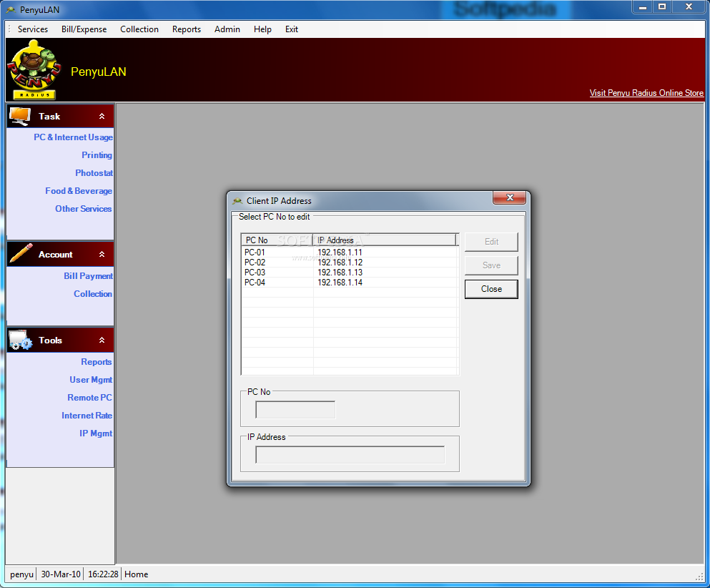Open the Bill/Expense menu
Viewport: 710px width, 588px height.
tap(84, 29)
